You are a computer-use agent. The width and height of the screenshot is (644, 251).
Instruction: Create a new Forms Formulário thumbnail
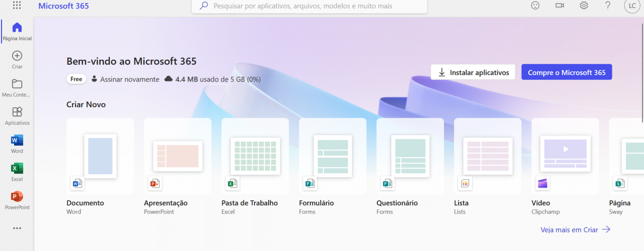333,156
